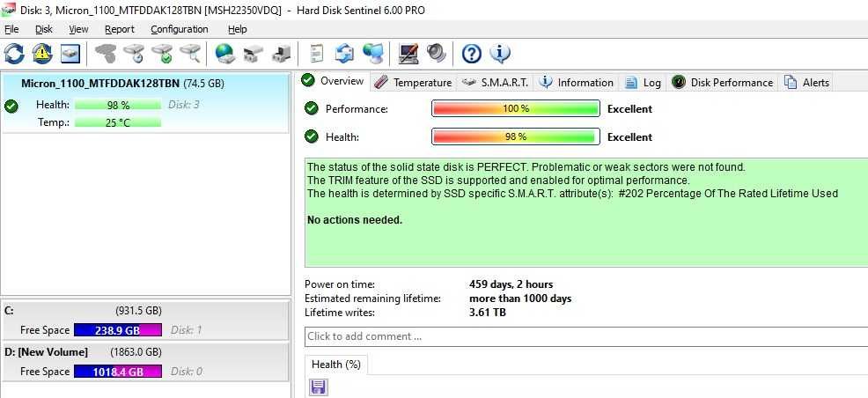Click the 'No actions needed.' text
The width and height of the screenshot is (868, 398).
(x=354, y=220)
